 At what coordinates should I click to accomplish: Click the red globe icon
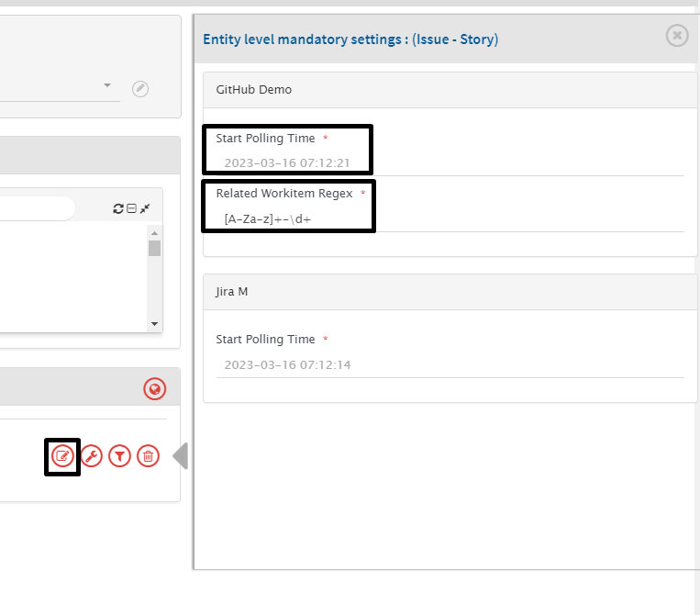(155, 390)
